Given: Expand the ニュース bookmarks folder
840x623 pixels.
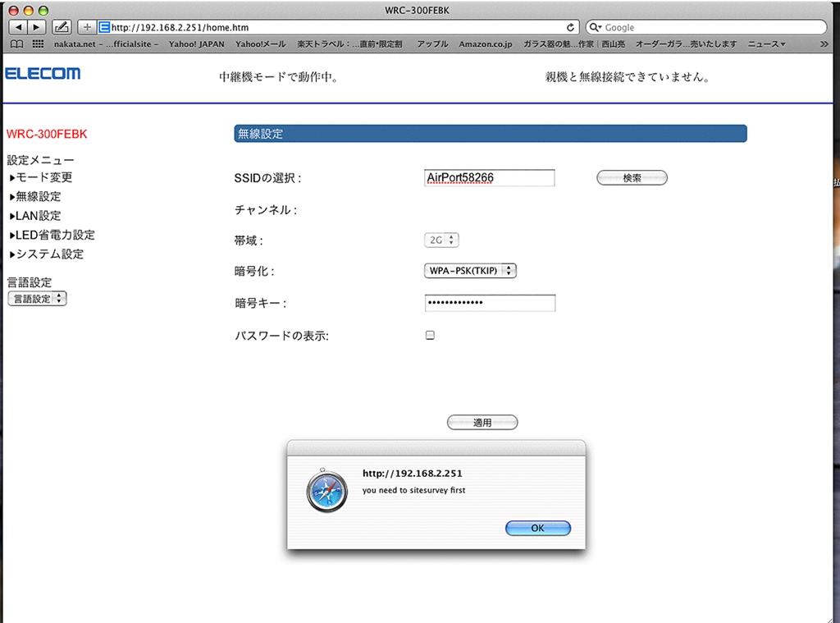Looking at the screenshot, I should click(x=767, y=44).
